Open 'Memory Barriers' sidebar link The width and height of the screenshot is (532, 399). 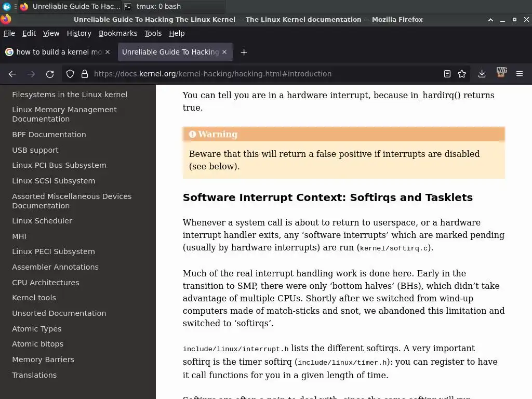43,360
